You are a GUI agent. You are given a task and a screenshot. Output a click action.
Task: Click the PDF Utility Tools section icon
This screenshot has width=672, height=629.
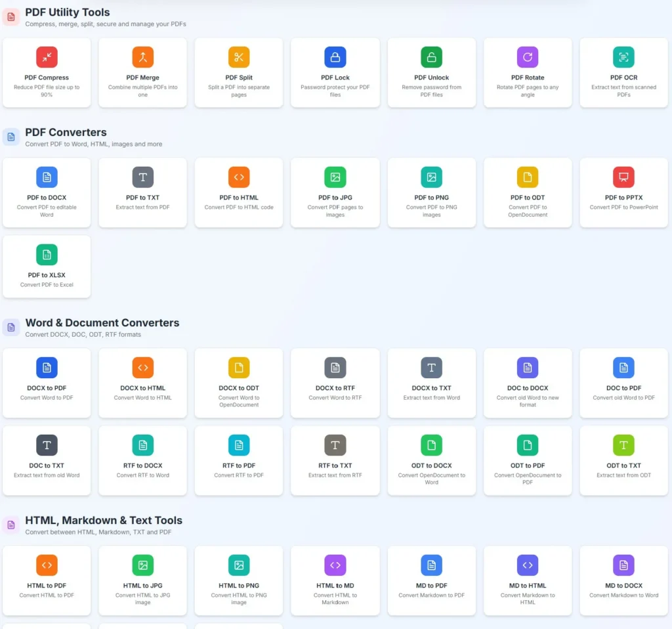[x=11, y=17]
